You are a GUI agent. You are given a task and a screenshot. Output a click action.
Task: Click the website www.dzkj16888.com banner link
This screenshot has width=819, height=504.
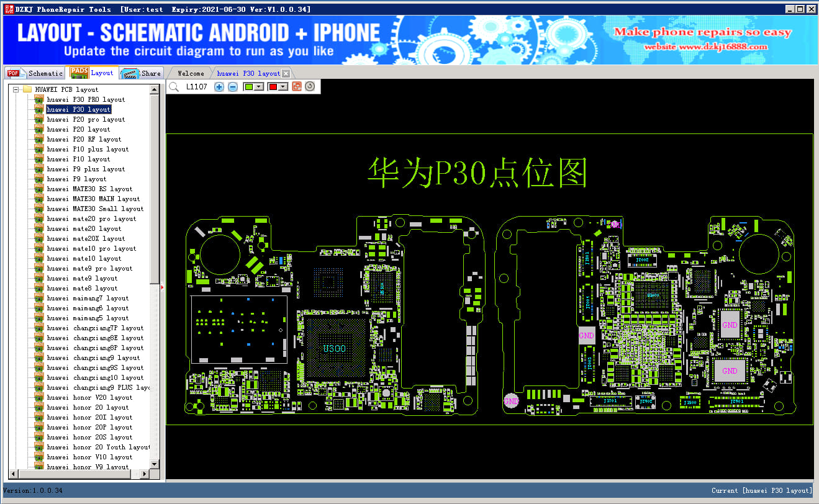click(x=705, y=47)
